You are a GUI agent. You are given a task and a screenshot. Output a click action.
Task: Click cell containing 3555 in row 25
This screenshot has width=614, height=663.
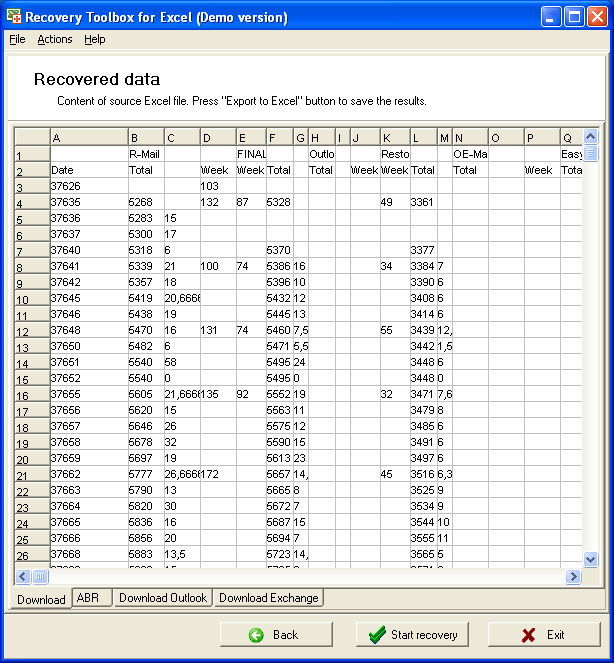tap(424, 538)
